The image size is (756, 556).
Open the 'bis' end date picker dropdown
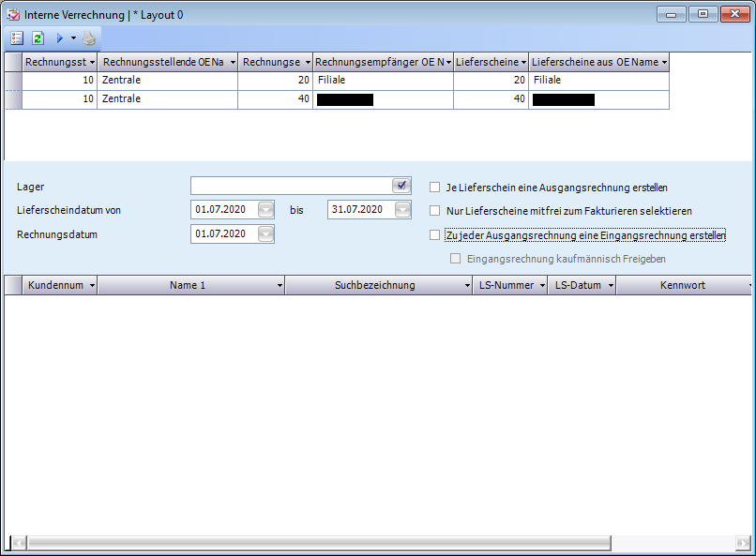pyautogui.click(x=402, y=210)
